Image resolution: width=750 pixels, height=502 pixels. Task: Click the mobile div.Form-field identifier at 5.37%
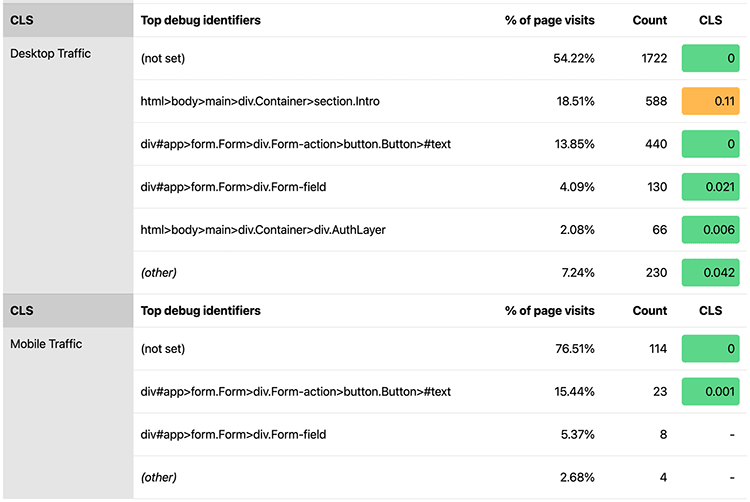pos(233,435)
